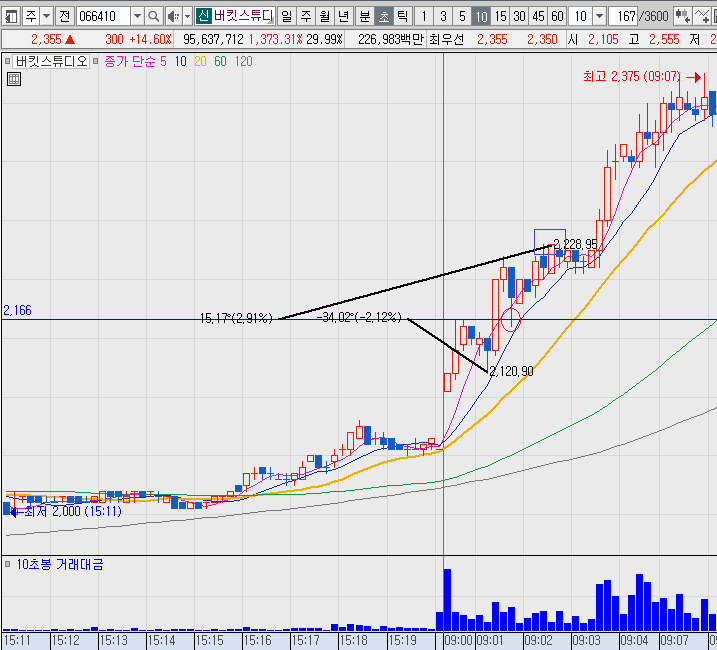
Task: Select the 30 interval button
Action: click(519, 17)
